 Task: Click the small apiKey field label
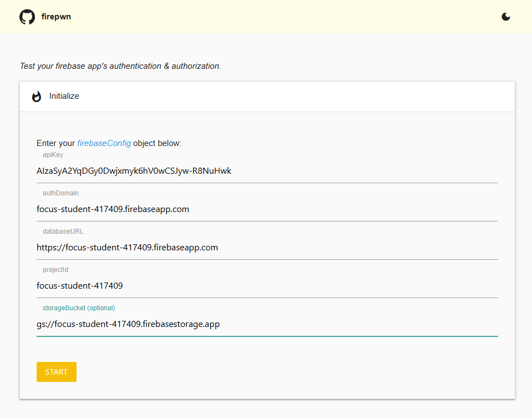point(53,155)
